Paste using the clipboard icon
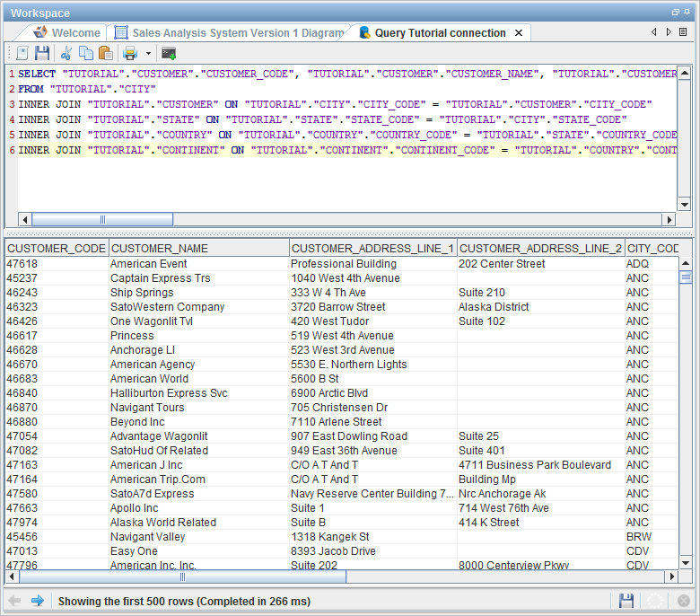Image resolution: width=700 pixels, height=616 pixels. (105, 53)
